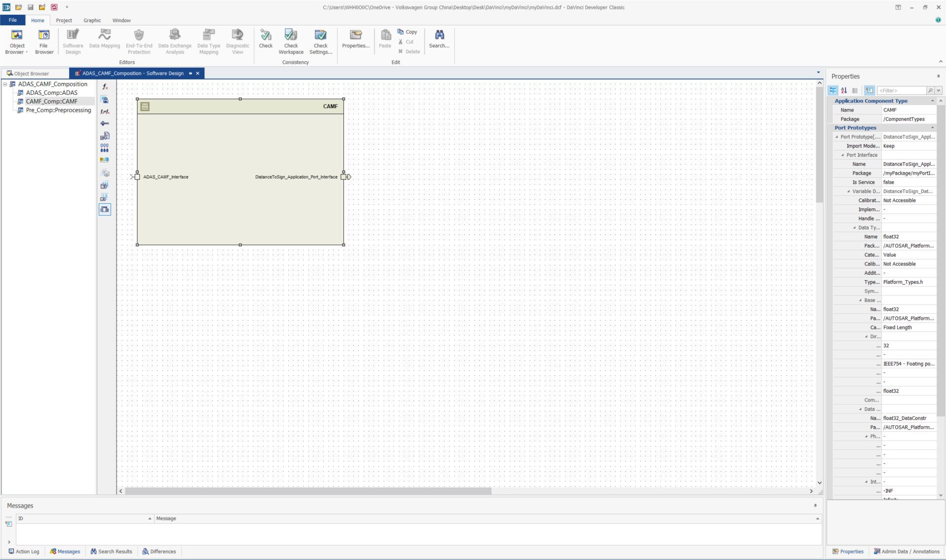Click the fx icon in vertical toolbar

pyautogui.click(x=105, y=87)
